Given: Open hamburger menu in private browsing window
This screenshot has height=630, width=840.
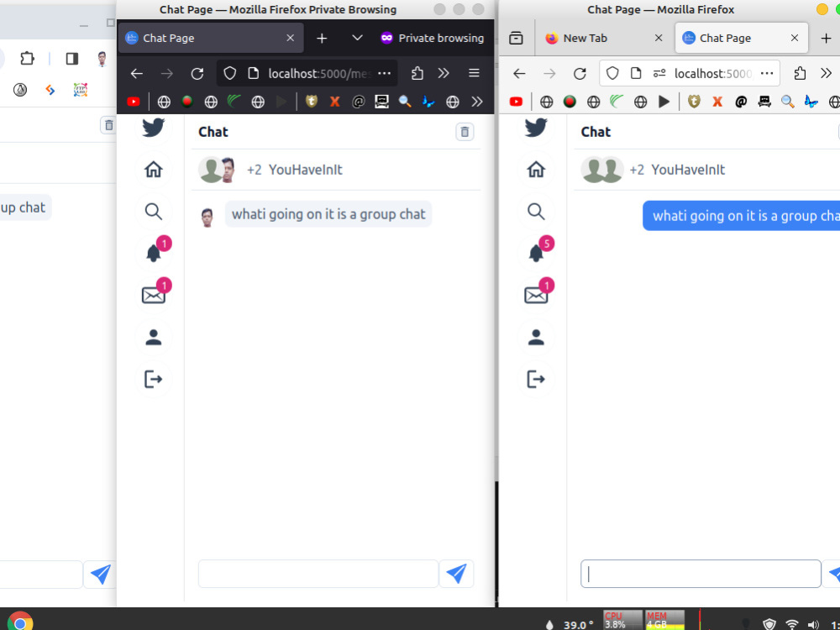Looking at the screenshot, I should [474, 73].
